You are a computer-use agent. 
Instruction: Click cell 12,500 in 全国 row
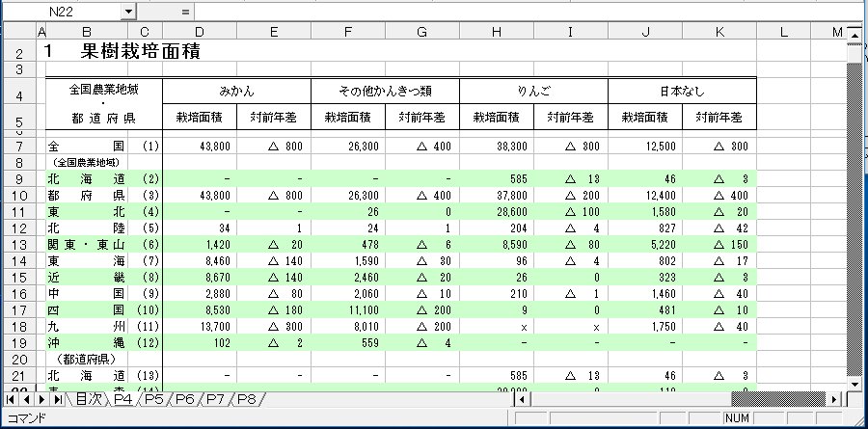[645, 147]
